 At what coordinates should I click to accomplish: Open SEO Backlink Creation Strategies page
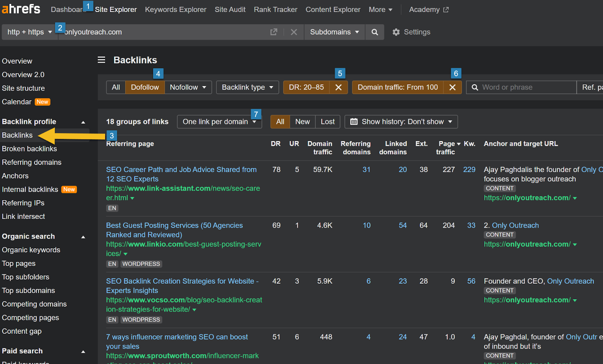click(x=182, y=286)
